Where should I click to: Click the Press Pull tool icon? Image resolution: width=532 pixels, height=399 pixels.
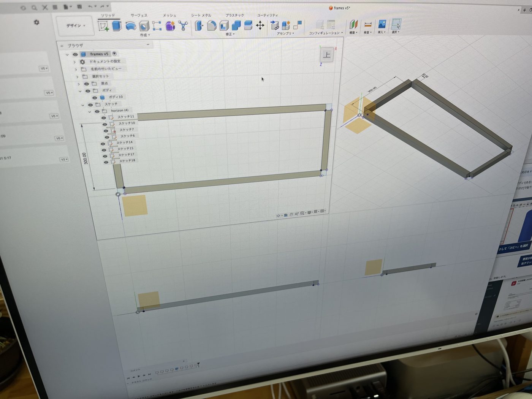(x=199, y=25)
